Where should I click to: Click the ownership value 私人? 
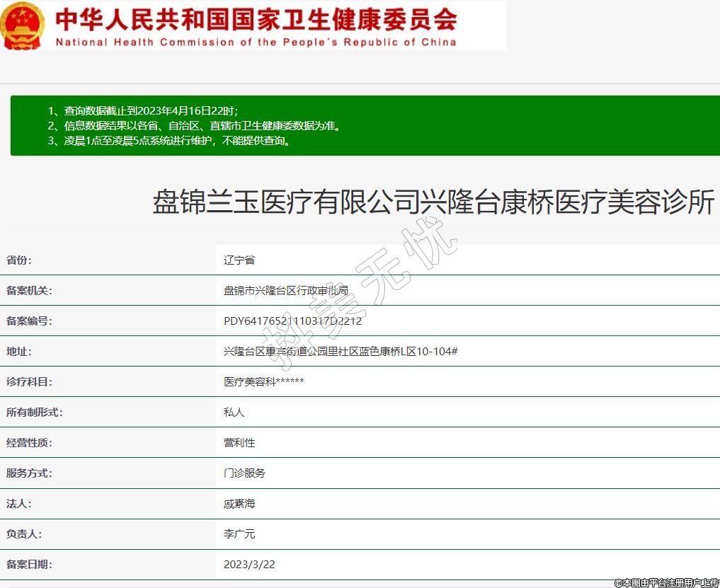(234, 413)
